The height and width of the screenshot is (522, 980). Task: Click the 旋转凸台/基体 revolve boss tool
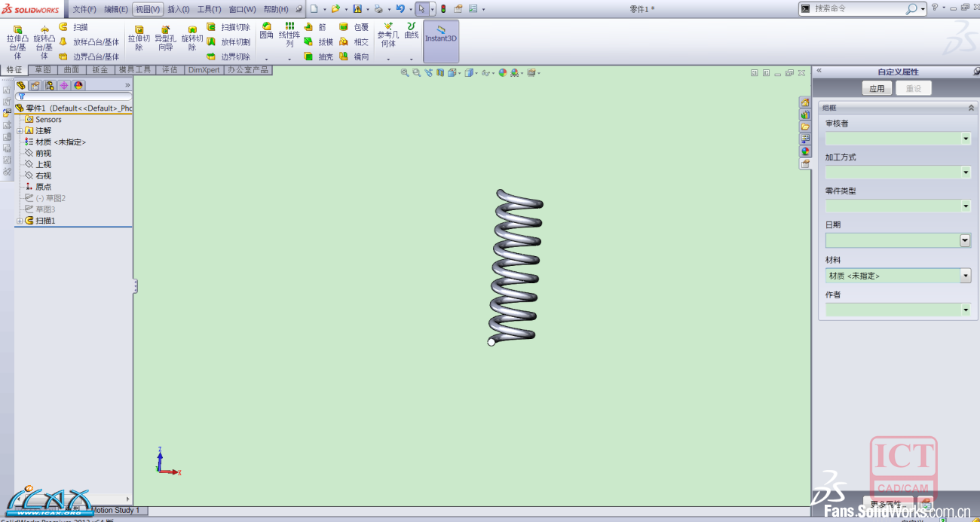pos(44,41)
